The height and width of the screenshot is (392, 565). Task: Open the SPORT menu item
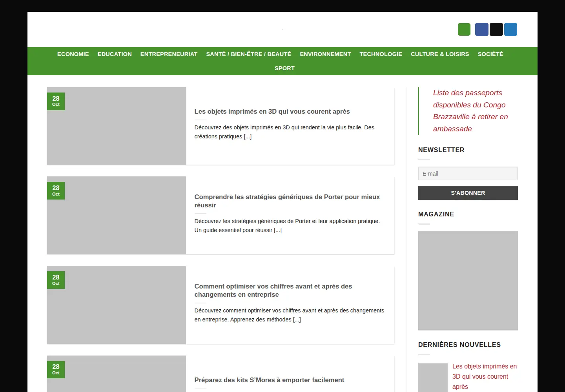coord(284,68)
